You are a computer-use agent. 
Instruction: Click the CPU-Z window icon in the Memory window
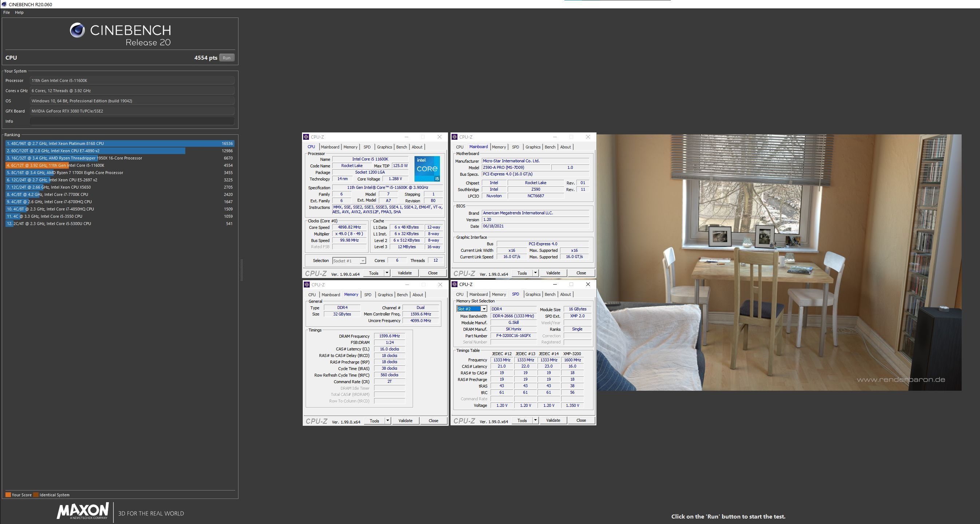click(307, 285)
